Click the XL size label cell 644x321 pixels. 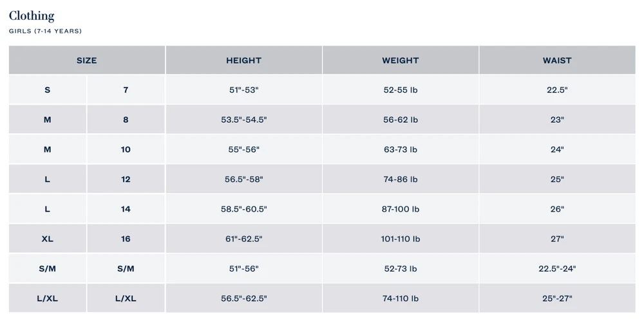47,239
